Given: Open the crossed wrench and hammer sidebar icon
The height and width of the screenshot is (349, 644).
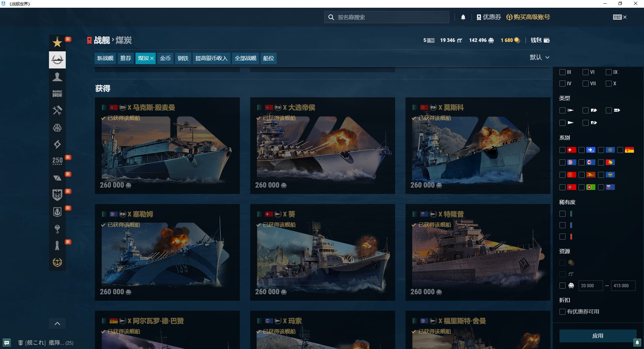Looking at the screenshot, I should (57, 110).
